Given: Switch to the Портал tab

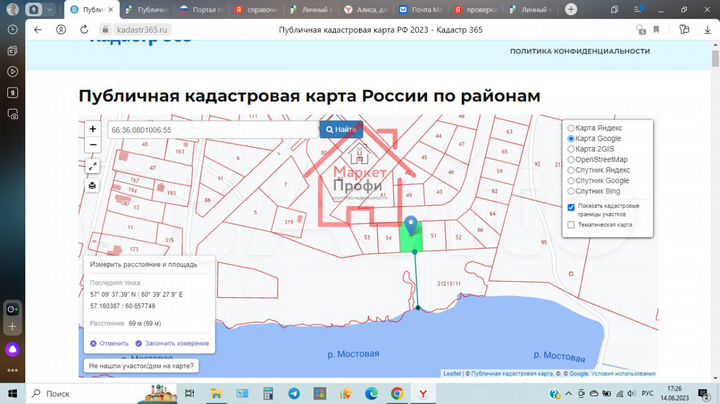Looking at the screenshot, I should (x=203, y=9).
